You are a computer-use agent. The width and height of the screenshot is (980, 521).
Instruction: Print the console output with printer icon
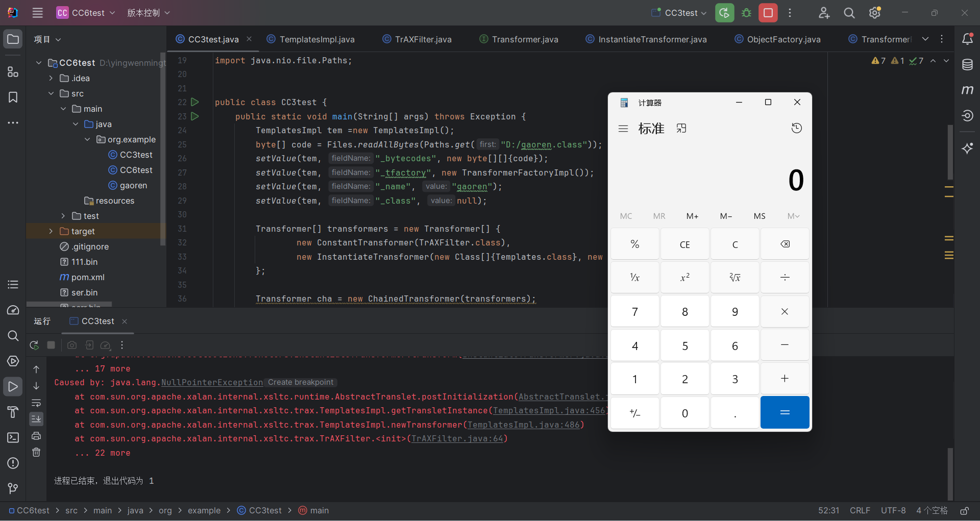[x=36, y=436]
